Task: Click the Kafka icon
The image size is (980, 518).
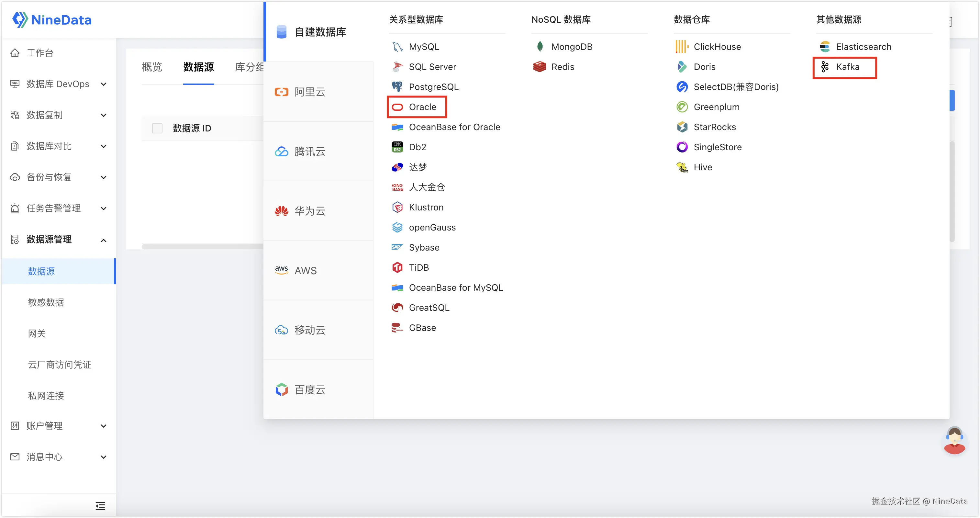Action: coord(824,67)
